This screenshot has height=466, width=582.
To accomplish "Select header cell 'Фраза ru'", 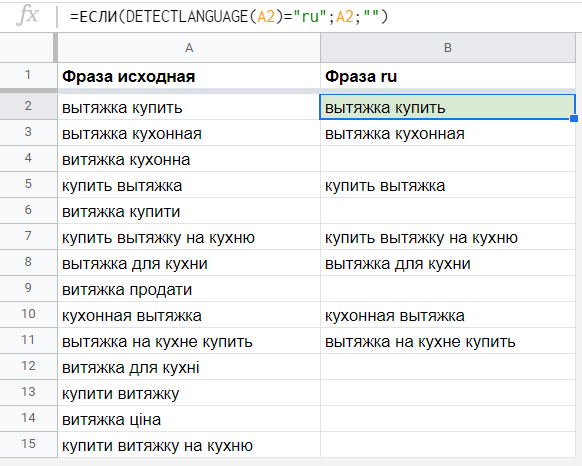I will (448, 76).
